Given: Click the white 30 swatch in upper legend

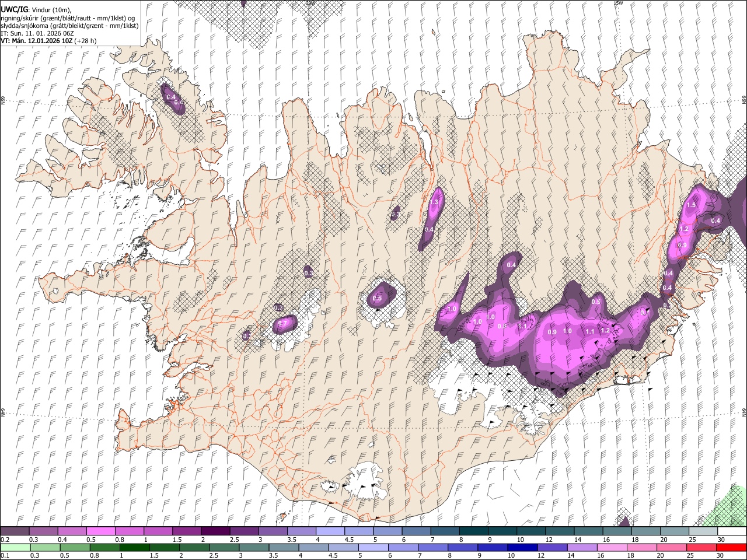Looking at the screenshot, I should click(732, 531).
